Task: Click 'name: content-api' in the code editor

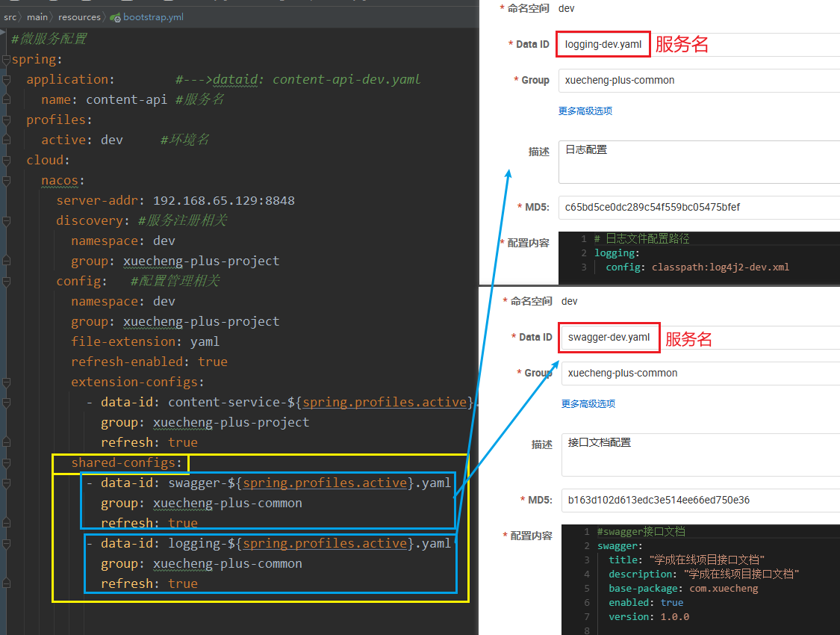Action: [x=104, y=99]
